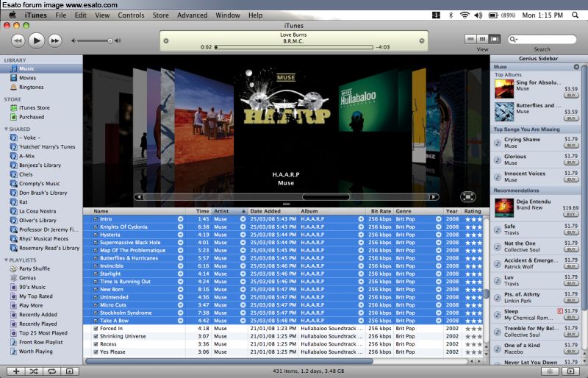Switch to list view icon
The image size is (588, 378).
pyautogui.click(x=470, y=39)
